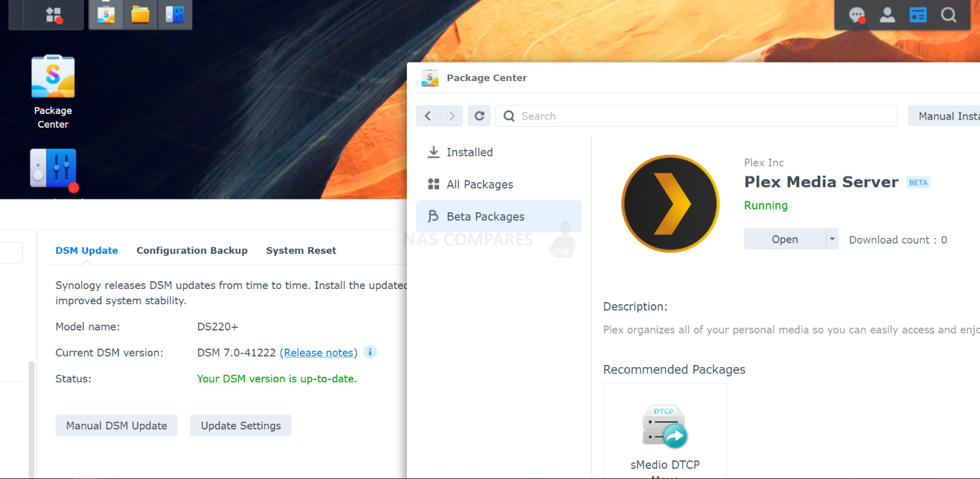Click the version text 'DSM 7.0-41222'
The height and width of the screenshot is (479, 980).
(237, 353)
